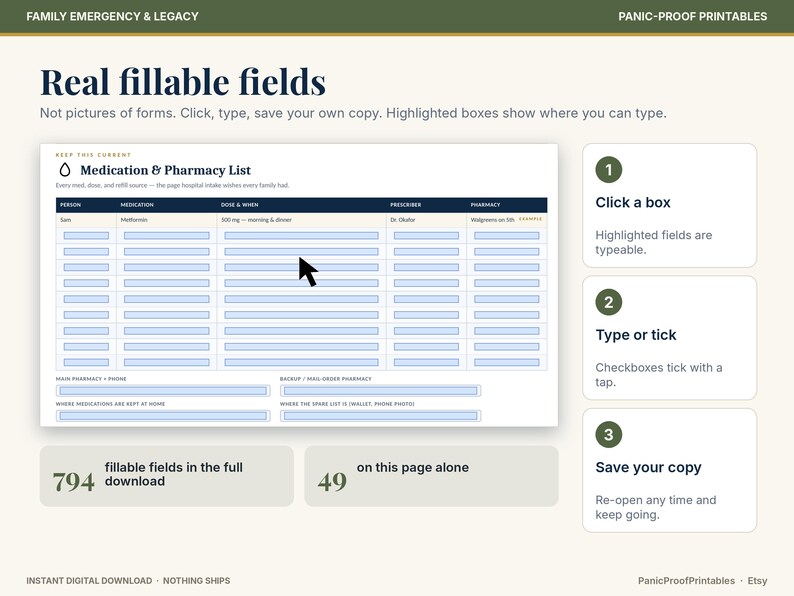Click the Backup / Mail-Order Pharmacy field
Screen dimensions: 794x596
380,391
